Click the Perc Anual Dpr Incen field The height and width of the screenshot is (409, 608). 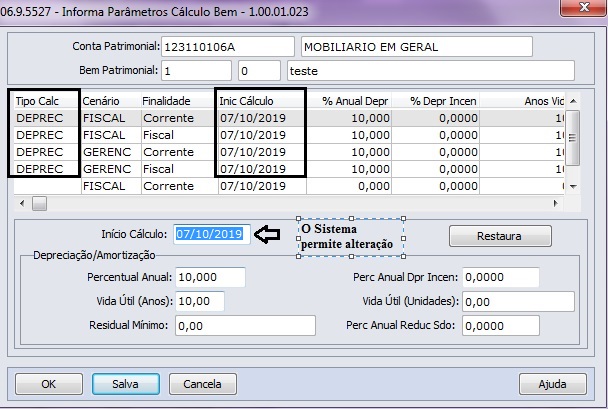tap(500, 277)
